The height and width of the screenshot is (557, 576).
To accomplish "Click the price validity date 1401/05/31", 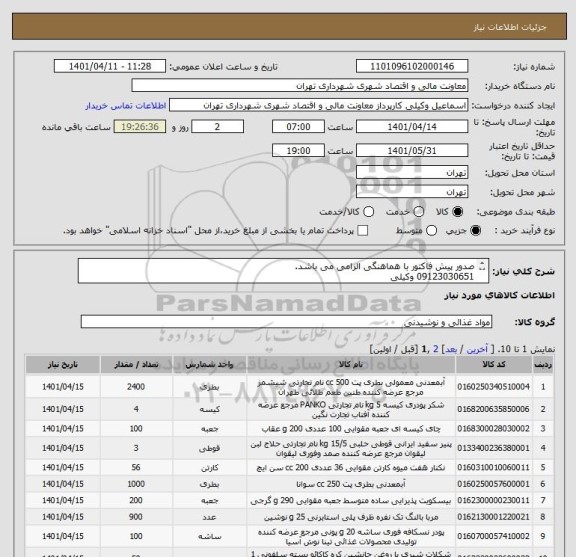I will click(x=412, y=151).
